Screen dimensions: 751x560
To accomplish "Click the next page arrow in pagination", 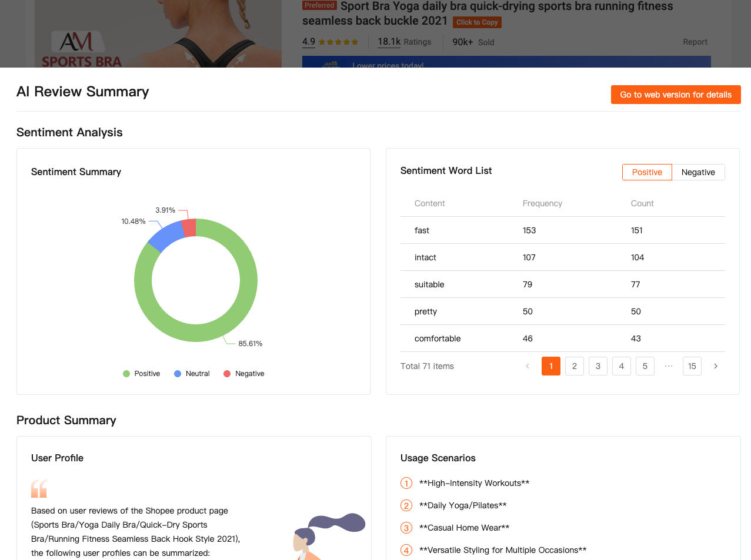I will click(x=715, y=366).
